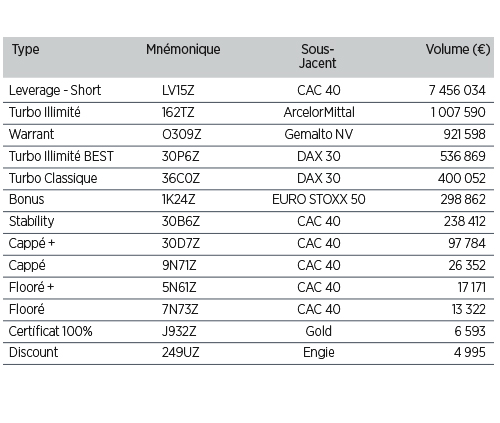Select Turbo Illimité BEST row
The image size is (500, 423).
(248, 157)
